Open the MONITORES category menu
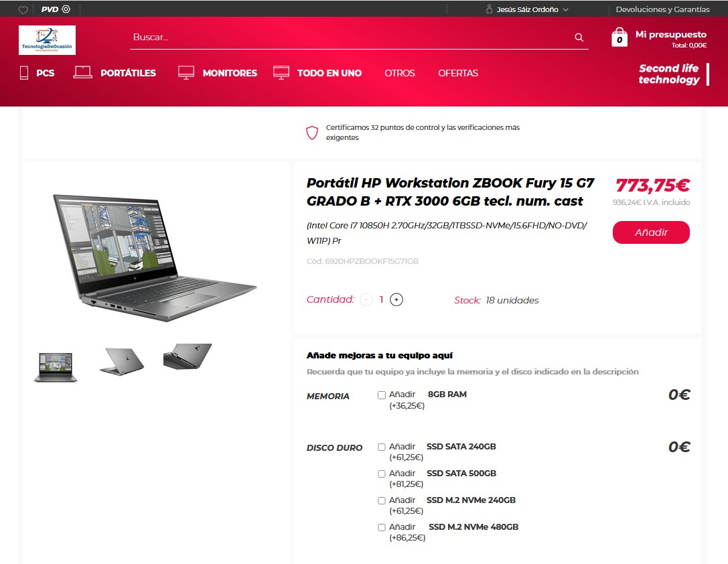The width and height of the screenshot is (728, 564). tap(217, 73)
